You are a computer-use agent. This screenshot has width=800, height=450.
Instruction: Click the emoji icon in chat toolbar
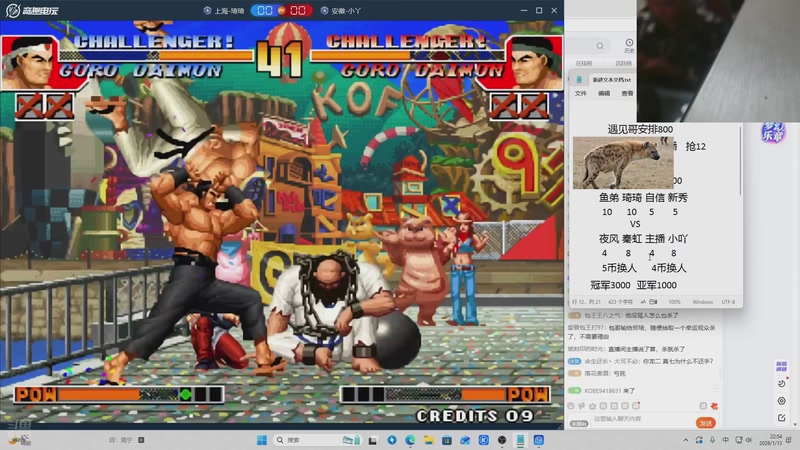pos(571,406)
